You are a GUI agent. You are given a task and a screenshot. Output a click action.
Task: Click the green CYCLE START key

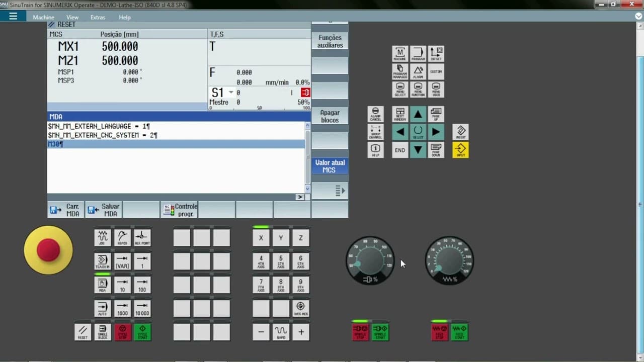[x=142, y=332]
